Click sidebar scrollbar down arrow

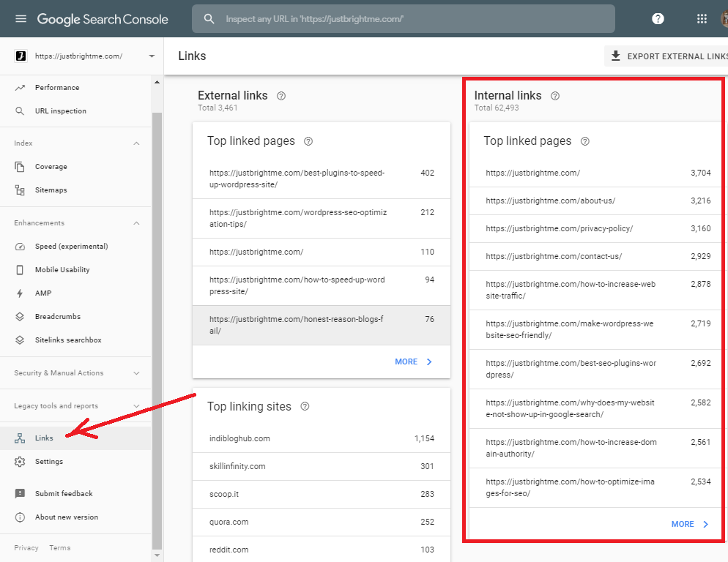(x=157, y=555)
